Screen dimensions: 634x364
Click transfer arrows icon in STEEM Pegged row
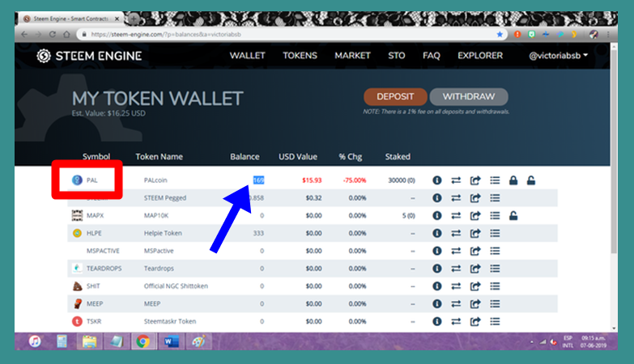(x=456, y=198)
